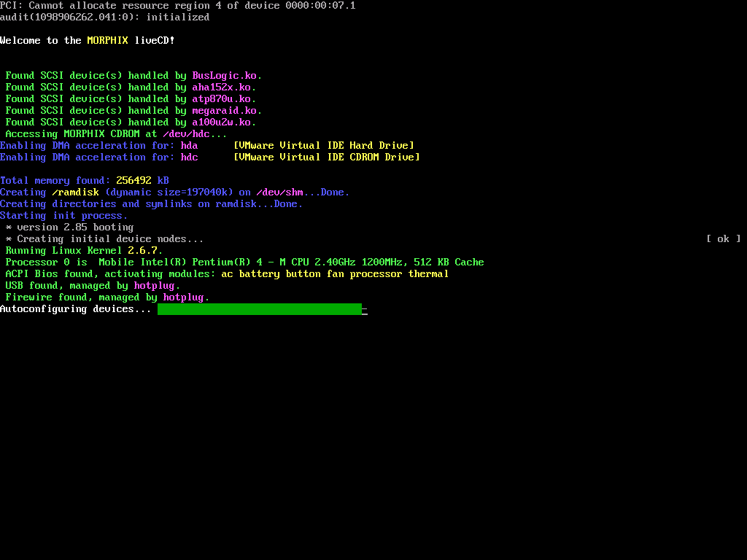The image size is (747, 560).
Task: Click the 'megaraid.ko.' module name
Action: coord(228,111)
